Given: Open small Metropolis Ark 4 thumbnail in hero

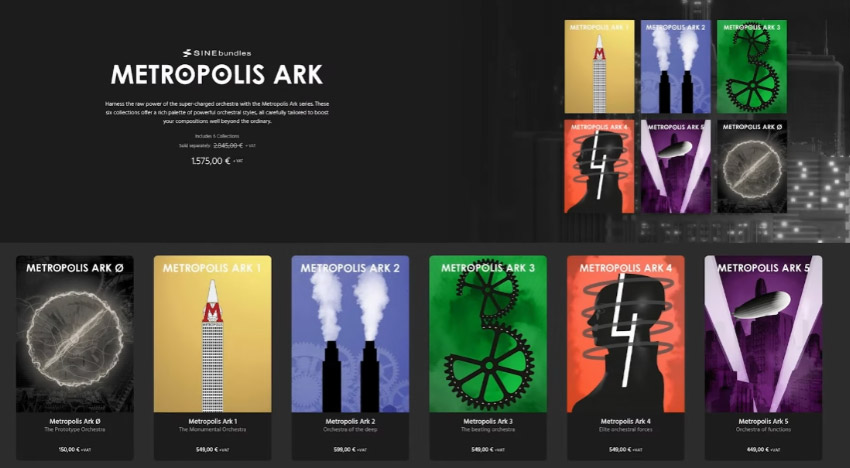Looking at the screenshot, I should click(x=599, y=166).
